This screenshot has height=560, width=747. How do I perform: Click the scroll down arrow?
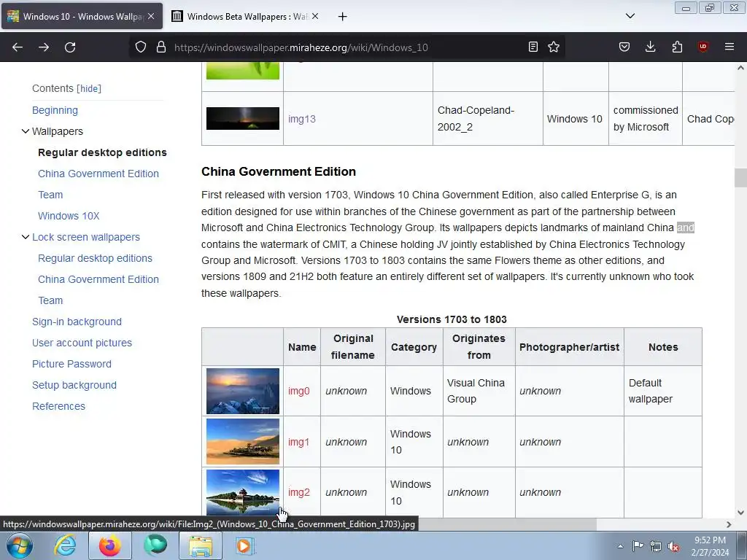point(740,513)
